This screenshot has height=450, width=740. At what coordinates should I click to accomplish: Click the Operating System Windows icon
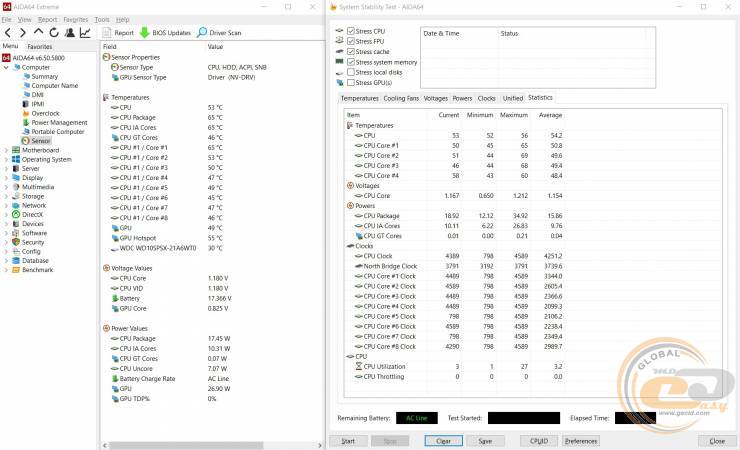[16, 159]
